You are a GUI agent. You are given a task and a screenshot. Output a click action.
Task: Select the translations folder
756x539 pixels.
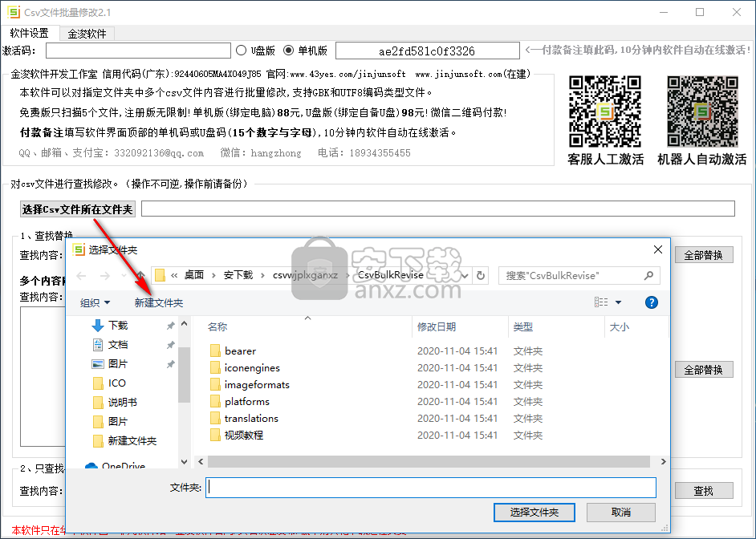point(251,419)
